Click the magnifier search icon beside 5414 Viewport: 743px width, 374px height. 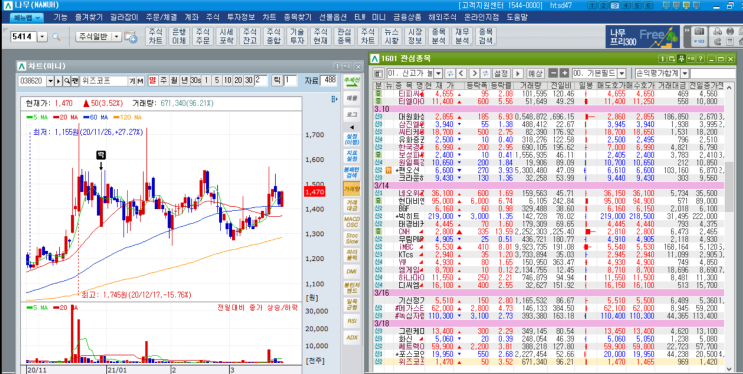point(56,37)
